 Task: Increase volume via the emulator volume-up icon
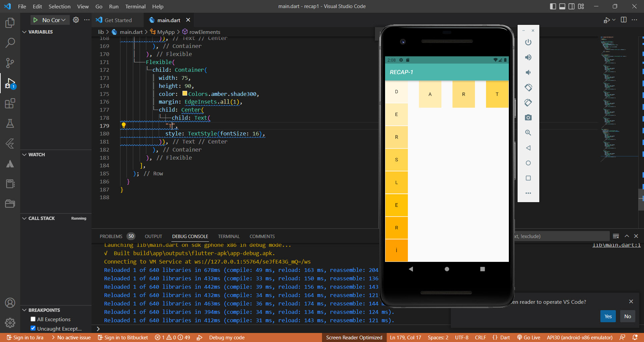(x=528, y=57)
